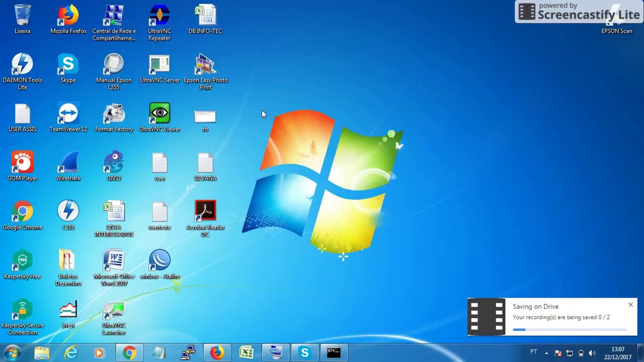644x362 pixels.
Task: Open Action Center flag icon
Action: pyautogui.click(x=558, y=353)
